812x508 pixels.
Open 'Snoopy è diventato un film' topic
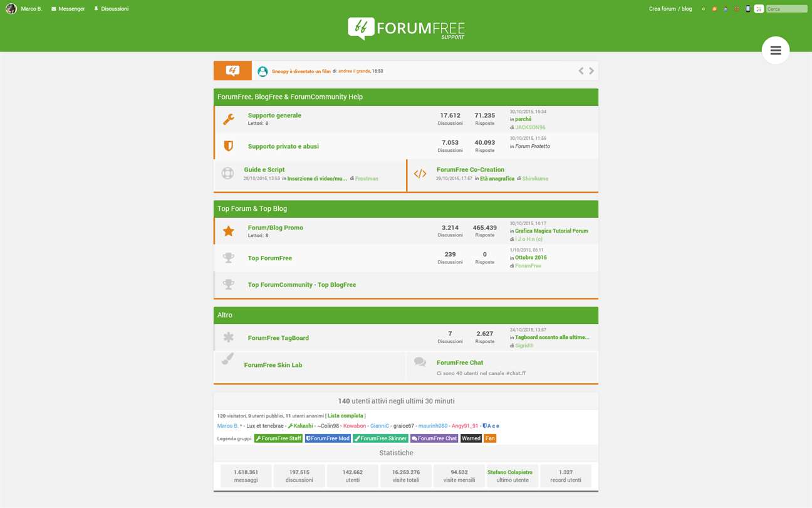(301, 71)
